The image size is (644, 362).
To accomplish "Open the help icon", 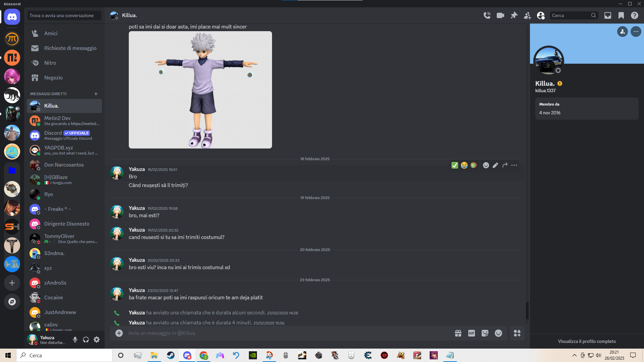I will click(635, 15).
